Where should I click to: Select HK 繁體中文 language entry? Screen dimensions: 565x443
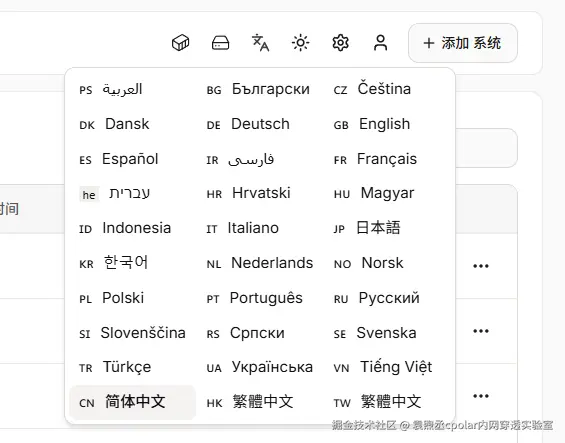260,402
